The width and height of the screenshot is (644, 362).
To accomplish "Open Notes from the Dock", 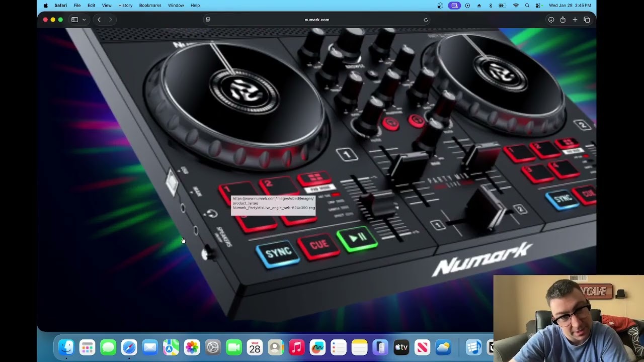I will click(x=360, y=347).
